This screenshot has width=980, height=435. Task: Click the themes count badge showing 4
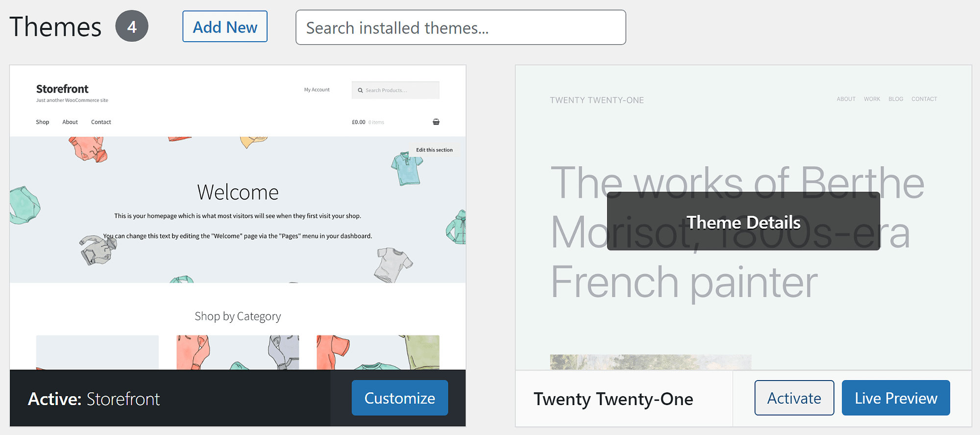(132, 26)
